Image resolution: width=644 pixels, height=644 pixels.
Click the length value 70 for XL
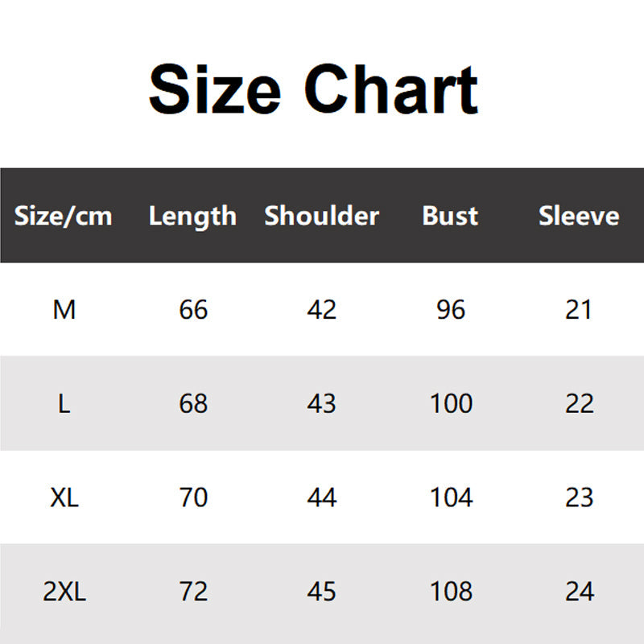(193, 497)
